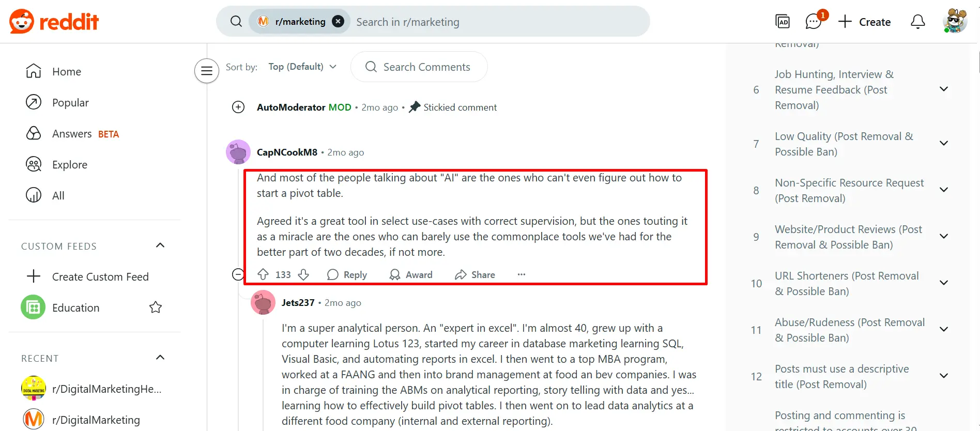The height and width of the screenshot is (431, 980).
Task: Click the Search Comments button
Action: pyautogui.click(x=419, y=67)
